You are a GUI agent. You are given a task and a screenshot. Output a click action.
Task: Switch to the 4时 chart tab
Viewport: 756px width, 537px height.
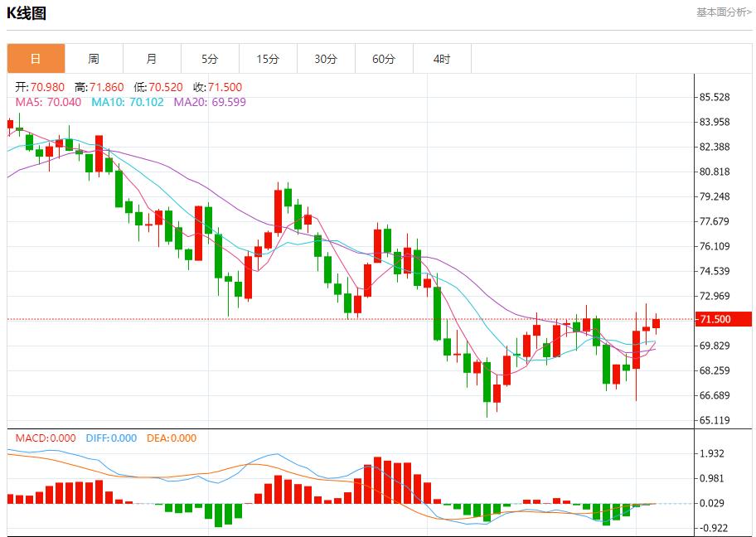pos(442,59)
